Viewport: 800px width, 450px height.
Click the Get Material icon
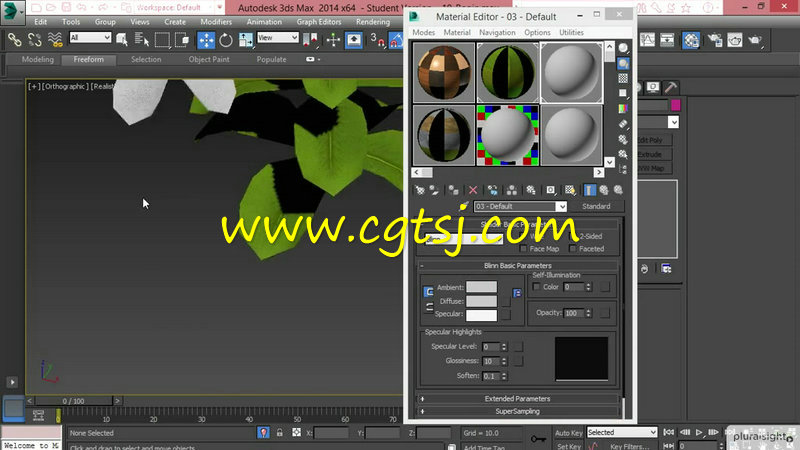tap(419, 190)
